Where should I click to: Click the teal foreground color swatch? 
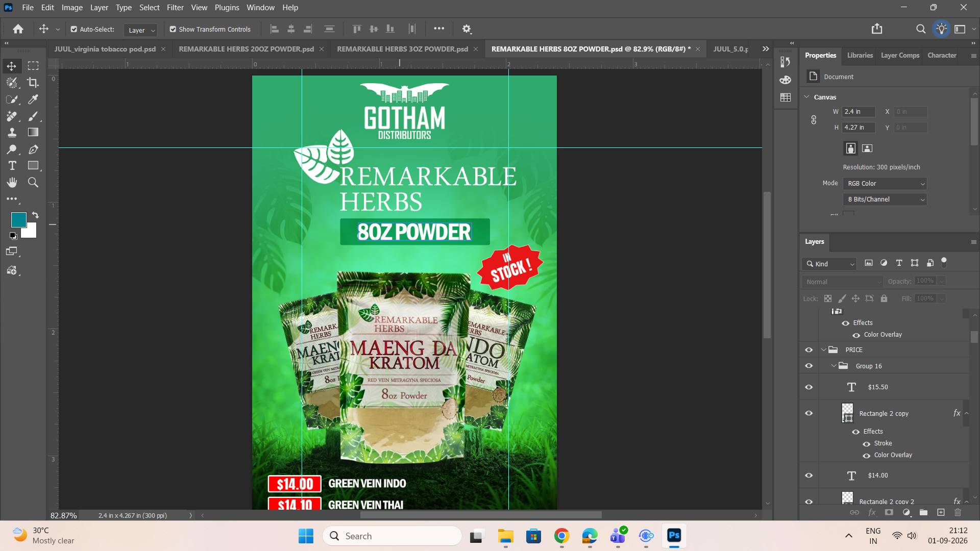19,220
